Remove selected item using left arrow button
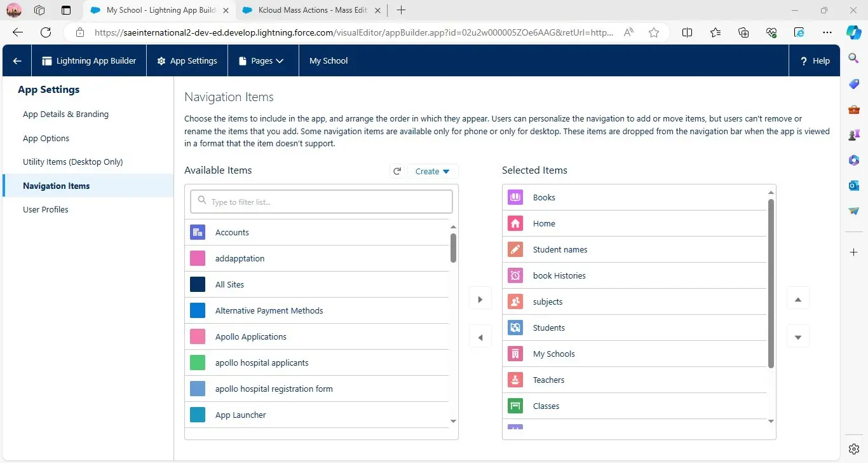This screenshot has width=868, height=463. pos(480,337)
